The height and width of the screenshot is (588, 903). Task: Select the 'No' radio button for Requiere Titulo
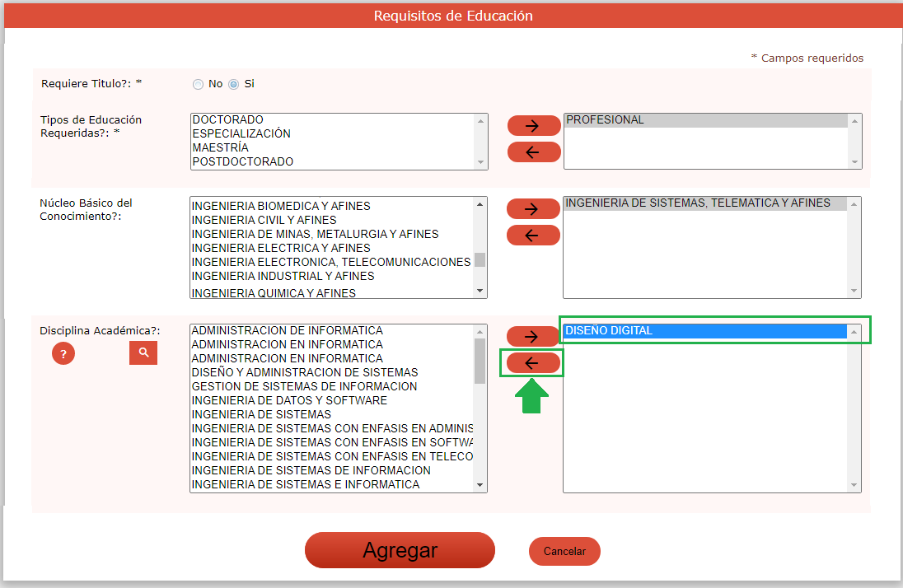tap(198, 84)
